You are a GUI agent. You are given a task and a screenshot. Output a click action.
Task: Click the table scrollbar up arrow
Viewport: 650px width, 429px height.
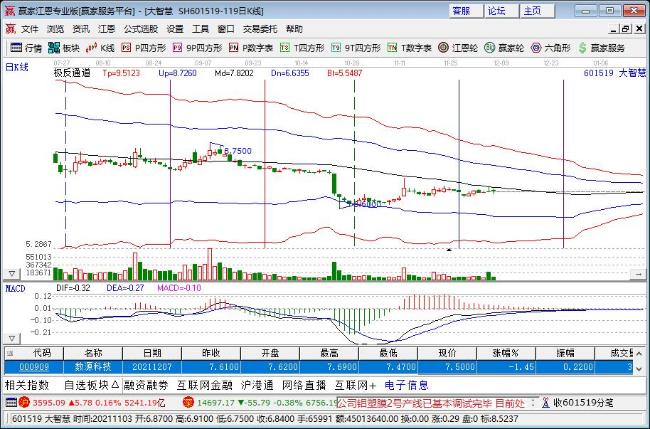click(639, 353)
